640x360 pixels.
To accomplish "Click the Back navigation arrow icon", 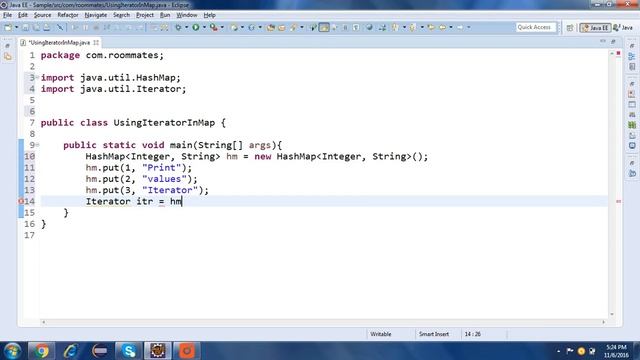I will (x=442, y=27).
